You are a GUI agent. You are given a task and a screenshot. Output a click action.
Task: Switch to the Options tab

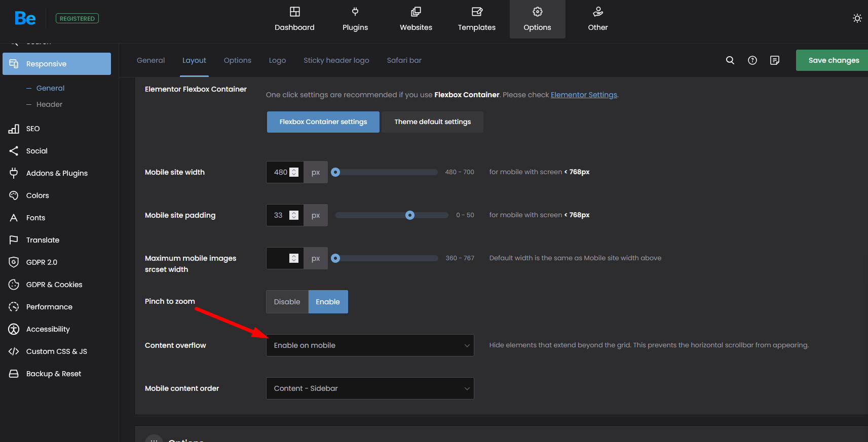[238, 60]
